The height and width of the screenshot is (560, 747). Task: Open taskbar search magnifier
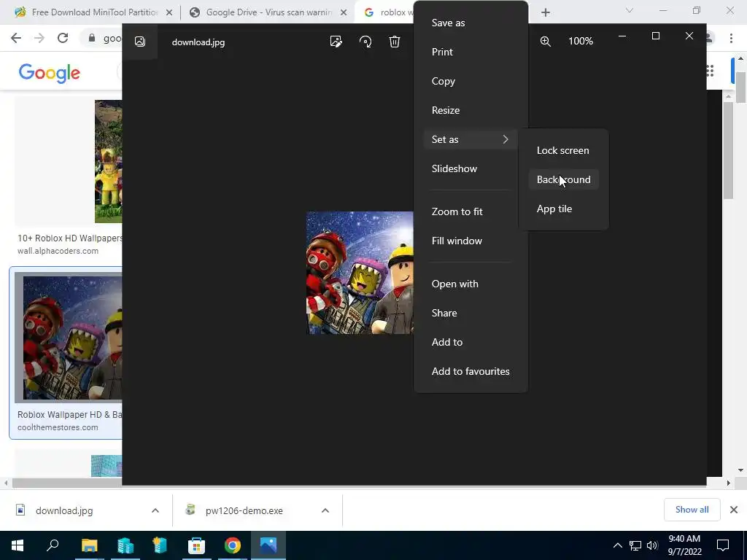click(x=53, y=545)
